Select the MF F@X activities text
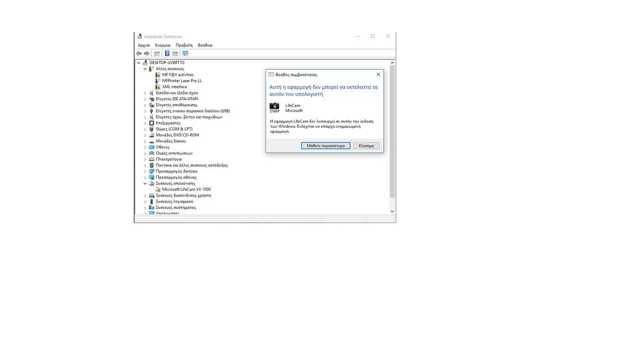644x362 pixels. pos(178,75)
